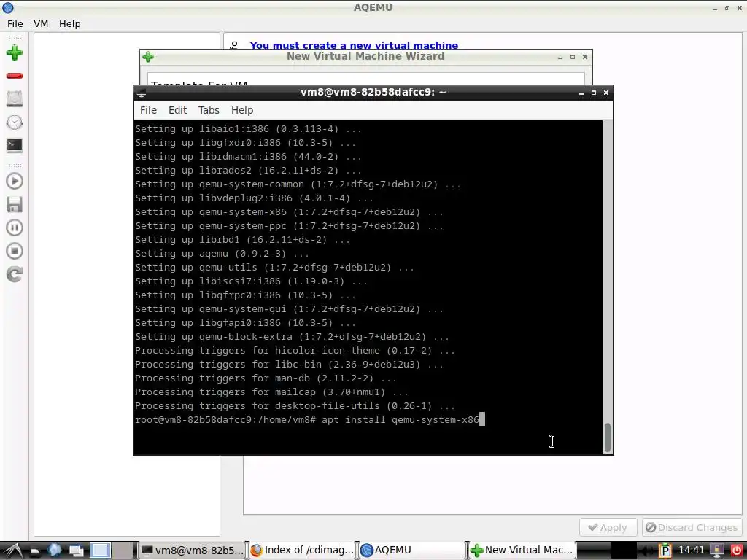Click the network monitor tray icon

(717, 551)
